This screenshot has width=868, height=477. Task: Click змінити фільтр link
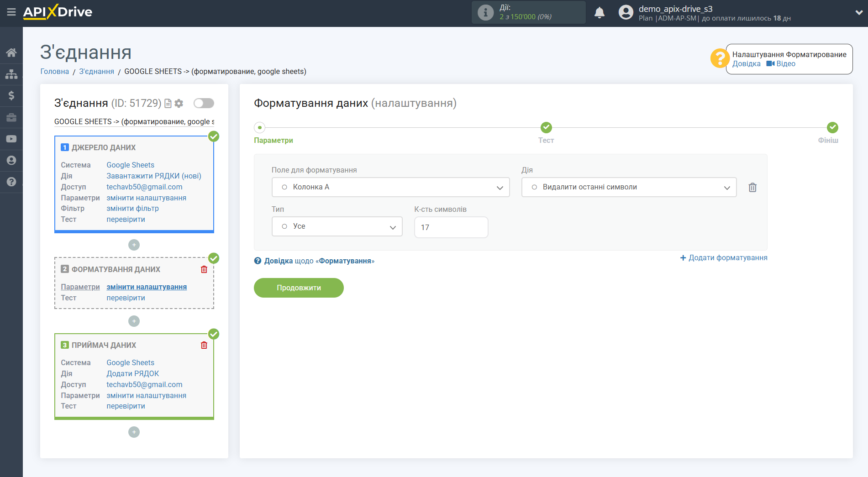click(132, 209)
